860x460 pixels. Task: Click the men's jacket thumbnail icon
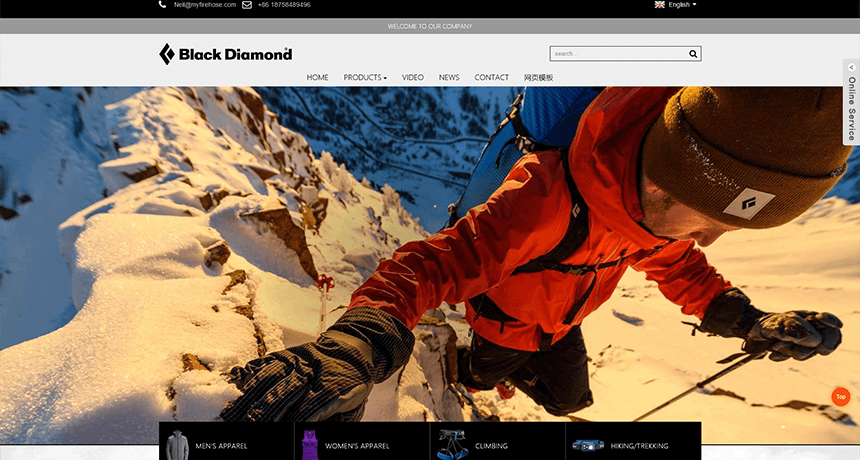178,444
